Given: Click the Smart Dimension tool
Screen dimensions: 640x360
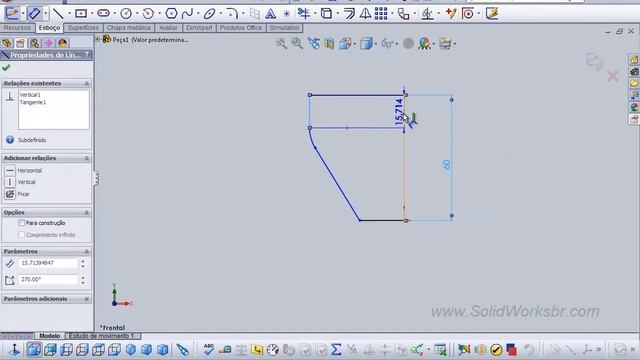Looking at the screenshot, I should tap(34, 14).
